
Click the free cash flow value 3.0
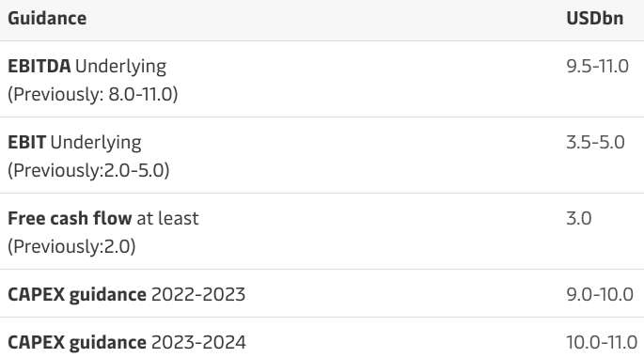point(579,218)
